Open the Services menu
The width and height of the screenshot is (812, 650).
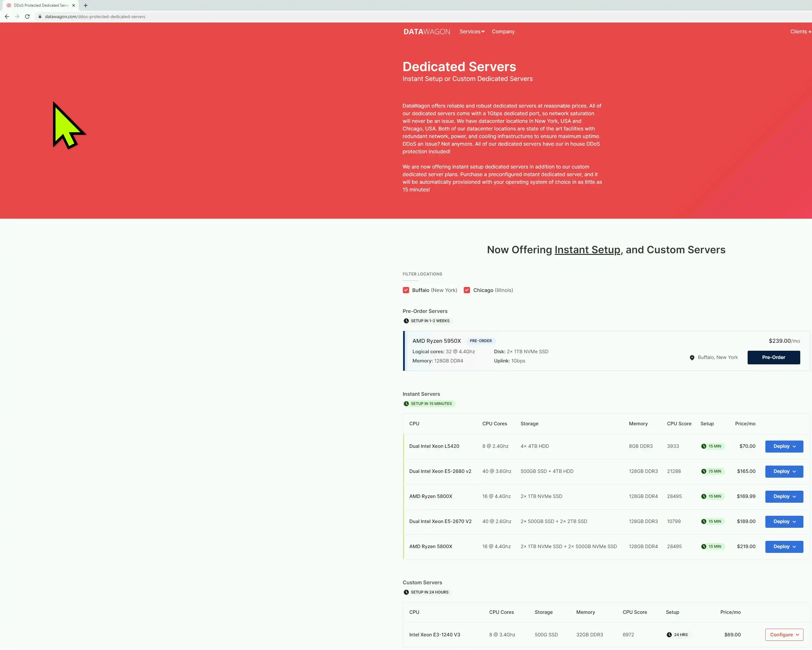472,32
